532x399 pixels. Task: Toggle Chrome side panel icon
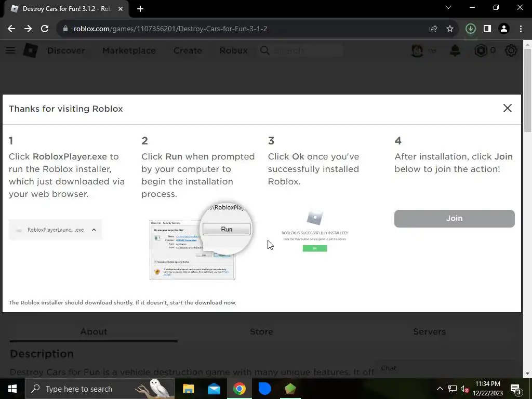coord(487,29)
